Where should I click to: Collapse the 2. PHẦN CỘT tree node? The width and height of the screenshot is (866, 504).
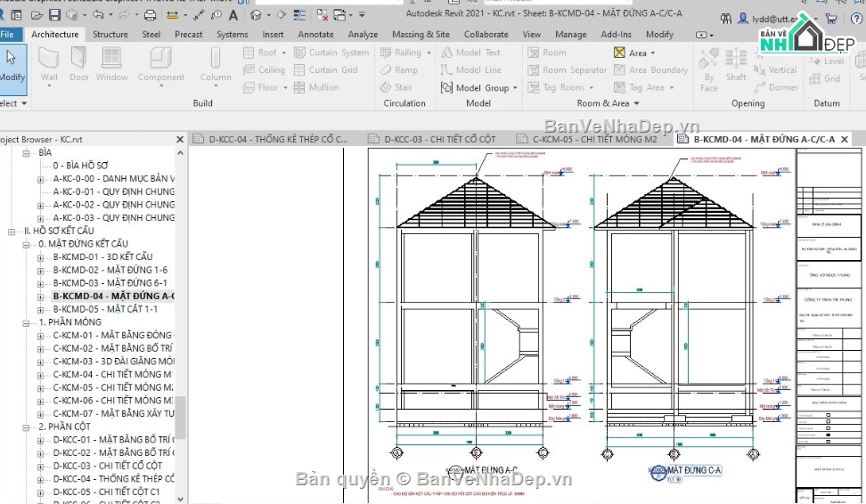[26, 427]
